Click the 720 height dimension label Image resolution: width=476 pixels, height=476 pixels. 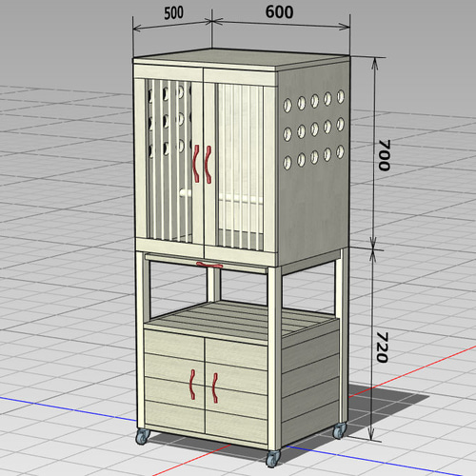(x=382, y=347)
